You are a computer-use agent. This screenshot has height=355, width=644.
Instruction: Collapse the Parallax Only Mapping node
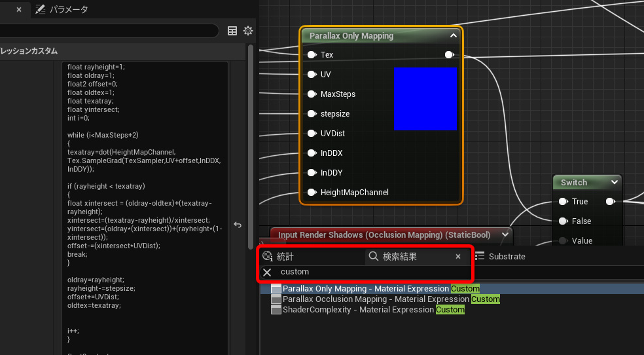click(454, 36)
